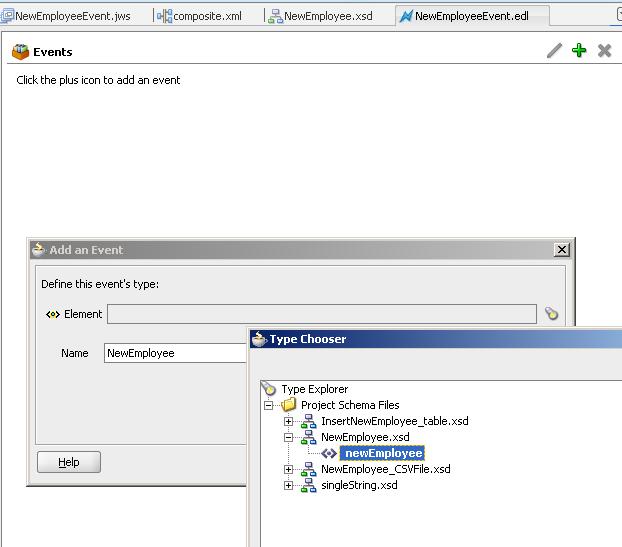
Task: Click the green plus icon to add event
Action: click(579, 50)
